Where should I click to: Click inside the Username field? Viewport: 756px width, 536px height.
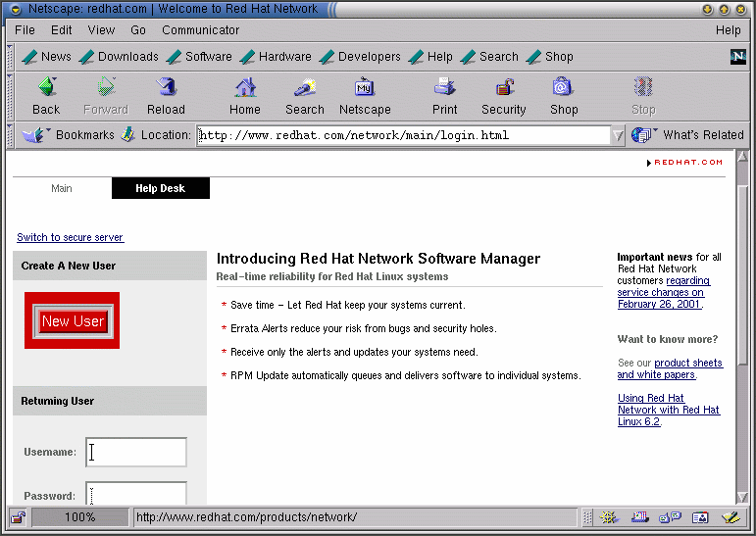[136, 452]
